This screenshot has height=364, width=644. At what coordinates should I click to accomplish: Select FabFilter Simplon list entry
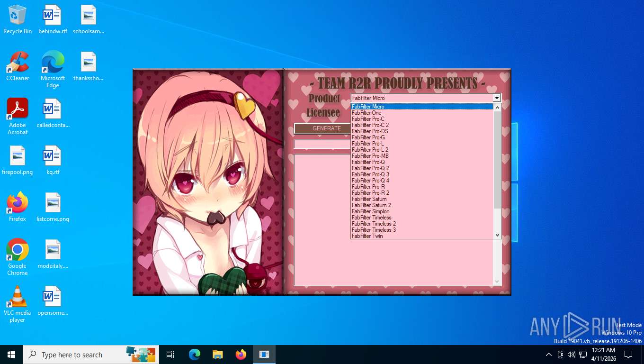coord(422,211)
